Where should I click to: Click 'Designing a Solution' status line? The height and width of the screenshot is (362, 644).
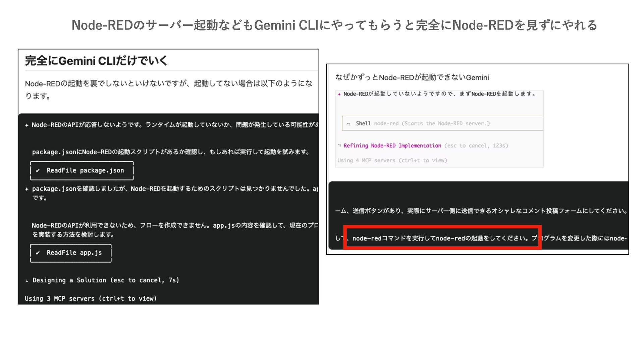click(x=106, y=280)
